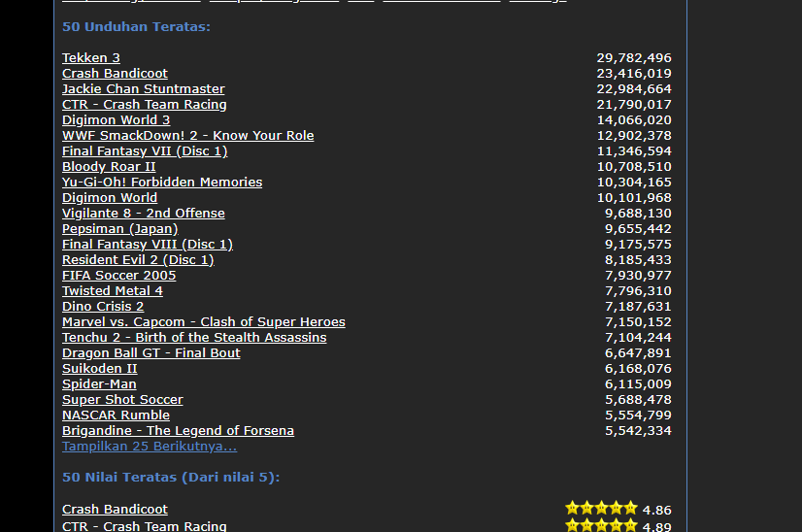Open the Digimon World link

click(x=110, y=197)
